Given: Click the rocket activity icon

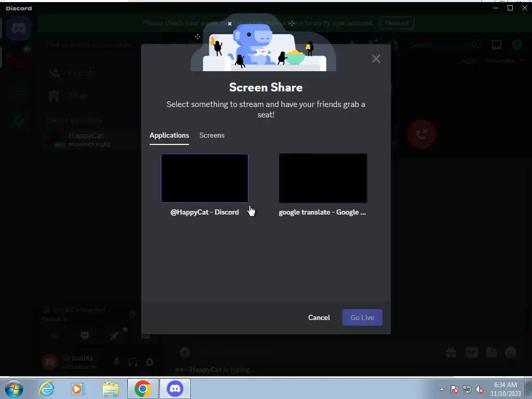Looking at the screenshot, I should [115, 336].
